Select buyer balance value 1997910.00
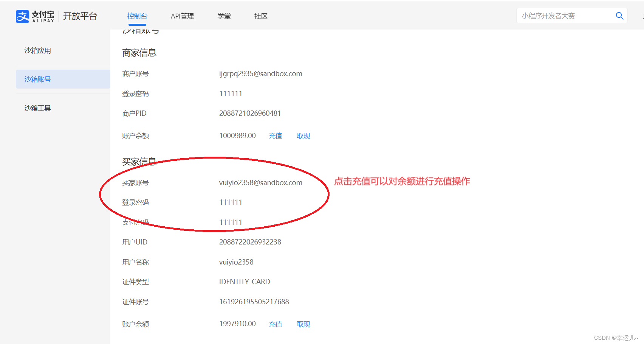The height and width of the screenshot is (344, 644). (237, 324)
